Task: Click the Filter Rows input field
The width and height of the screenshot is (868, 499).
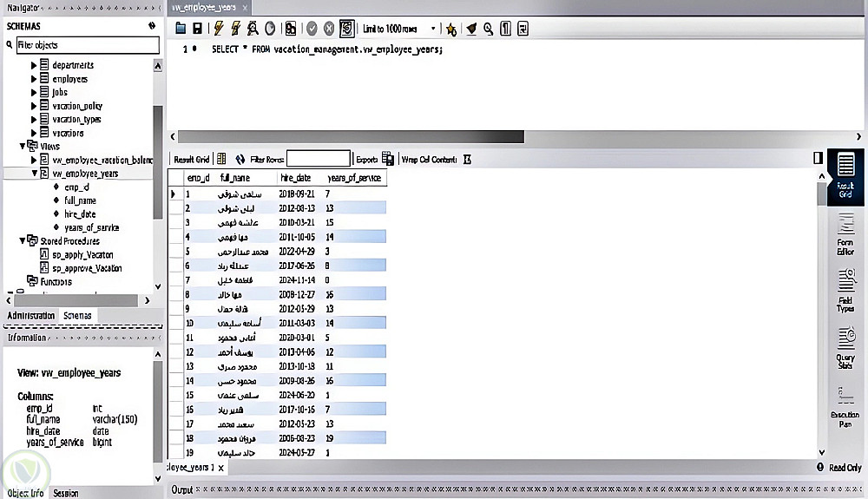Action: (319, 160)
